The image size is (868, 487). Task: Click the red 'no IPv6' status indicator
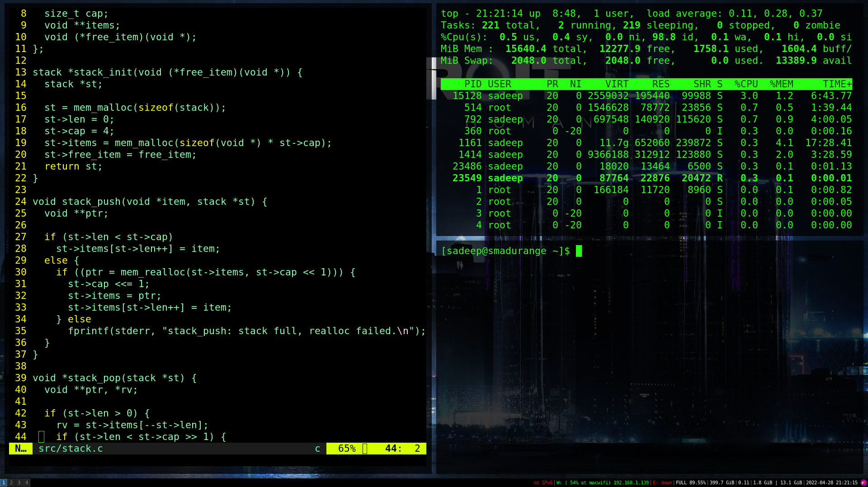[x=542, y=482]
